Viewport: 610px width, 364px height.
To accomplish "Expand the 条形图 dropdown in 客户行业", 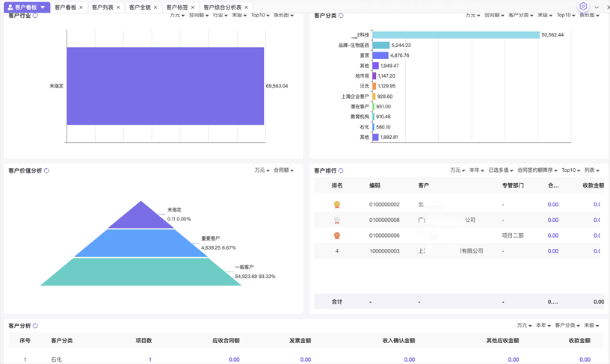I will pos(283,16).
